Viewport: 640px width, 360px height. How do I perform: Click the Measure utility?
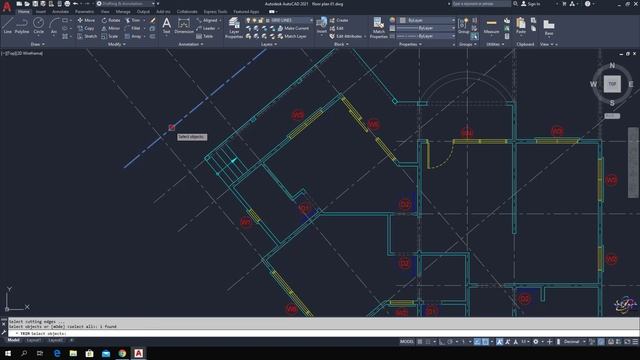pyautogui.click(x=491, y=25)
